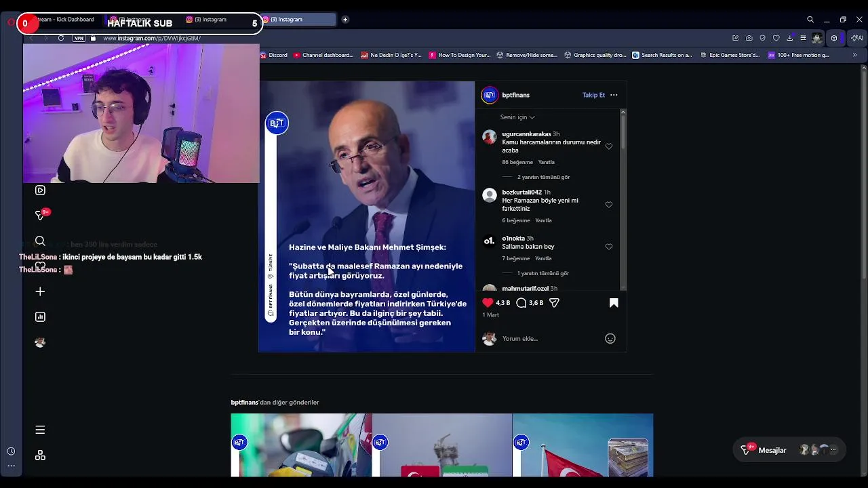Open the browser easy setup sliders icon
The height and width of the screenshot is (488, 868).
point(804,38)
